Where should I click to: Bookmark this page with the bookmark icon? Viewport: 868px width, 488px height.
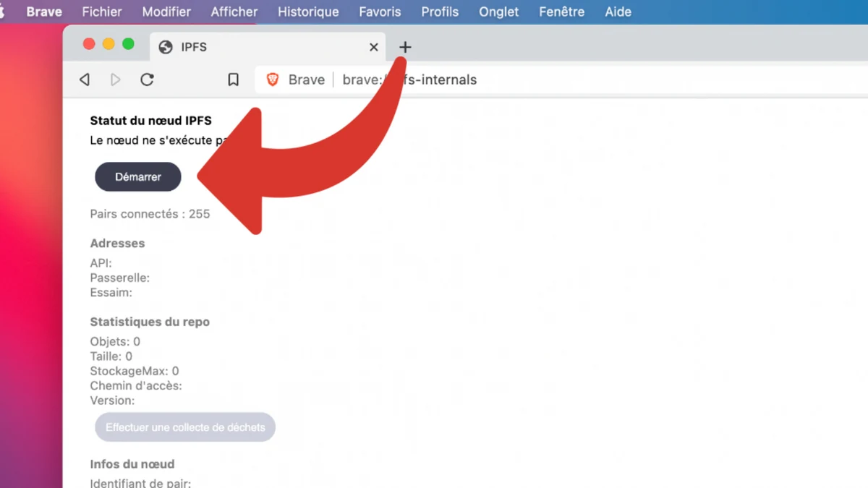(233, 80)
